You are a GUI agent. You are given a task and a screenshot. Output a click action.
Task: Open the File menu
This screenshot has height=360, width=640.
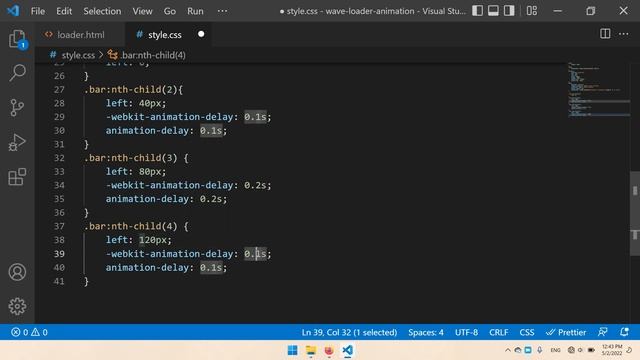coord(38,11)
